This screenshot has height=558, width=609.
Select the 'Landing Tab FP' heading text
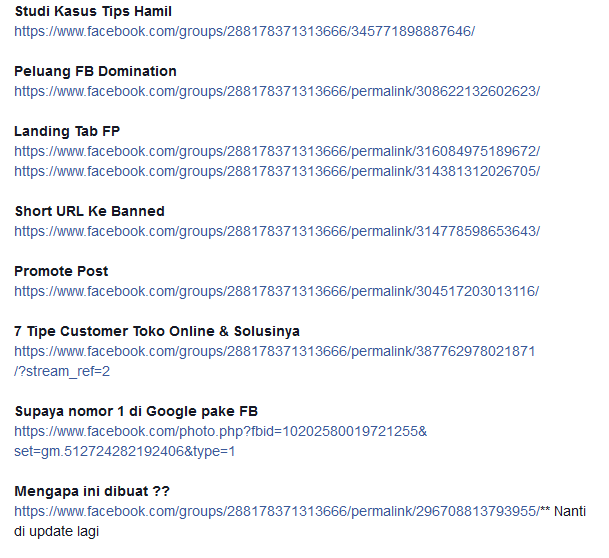(x=67, y=131)
